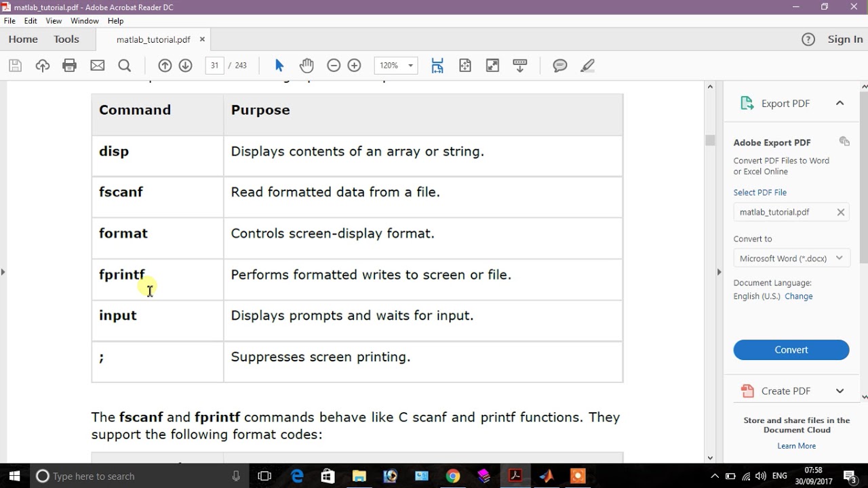
Task: Click the document scroll up arrow
Action: pos(710,86)
